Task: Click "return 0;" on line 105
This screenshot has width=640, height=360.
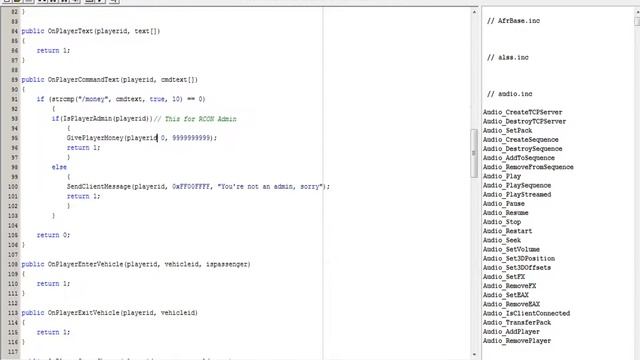Action: pyautogui.click(x=53, y=235)
